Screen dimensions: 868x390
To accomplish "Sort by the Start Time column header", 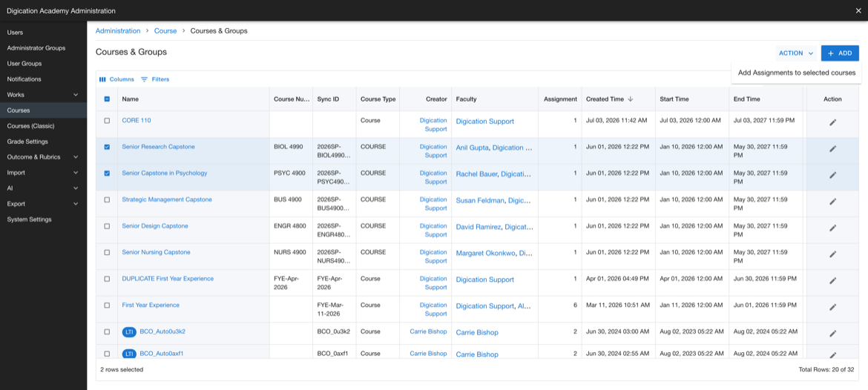I will pos(674,99).
